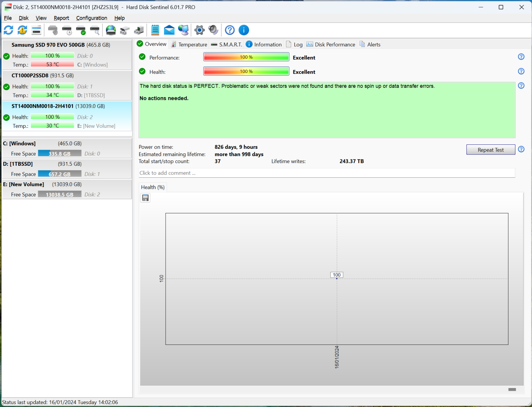Open the notepad report toolbar icon
The height and width of the screenshot is (407, 532).
155,30
